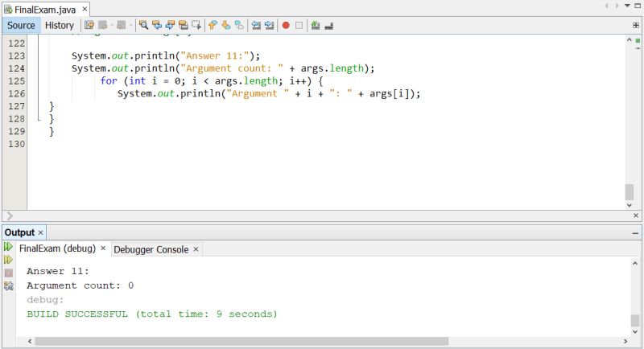Screen dimensions: 644x349
Task: Click the 'for' keyword on line 125
Action: tap(109, 80)
